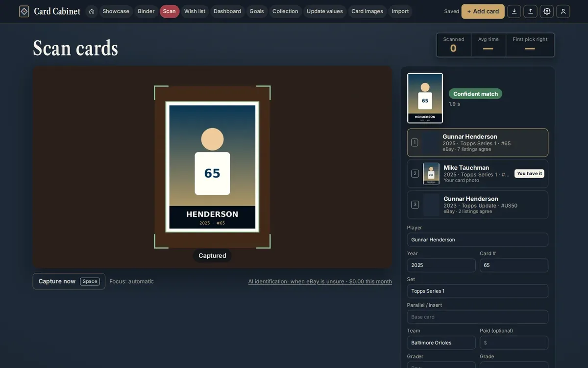This screenshot has width=588, height=368.
Task: Select match 3 Gunnar Henderson 2023 Topps Update
Action: click(x=478, y=205)
